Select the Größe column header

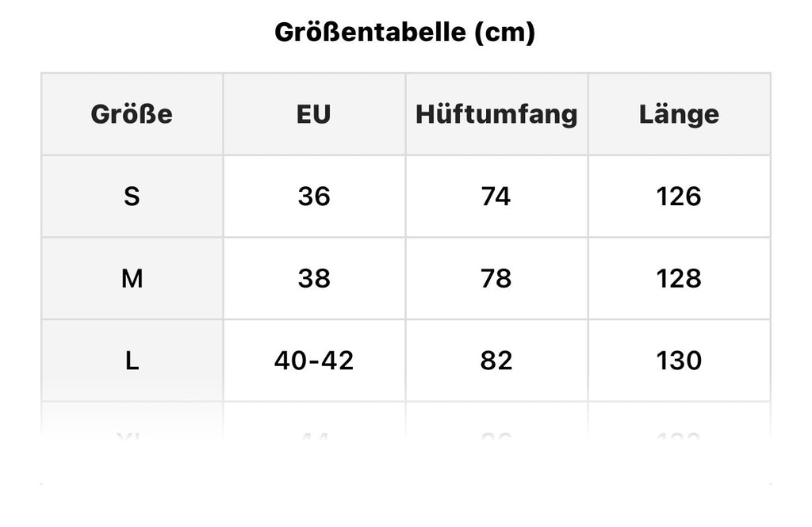(x=132, y=114)
